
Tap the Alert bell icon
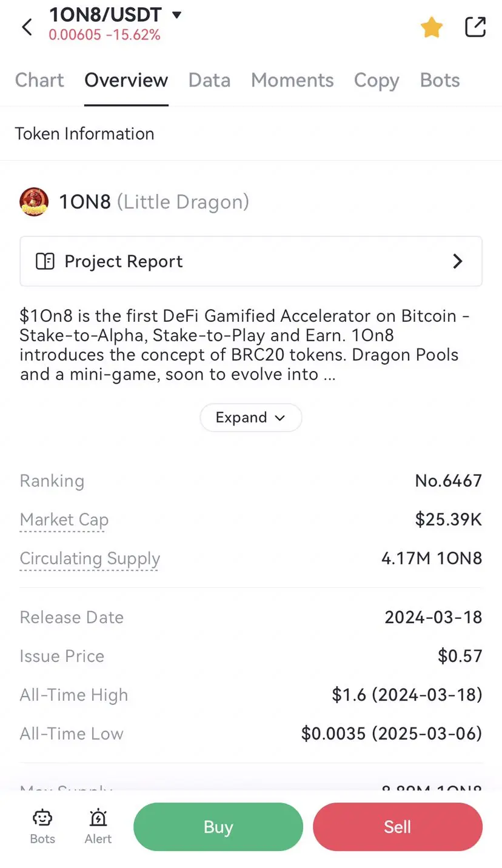pyautogui.click(x=98, y=818)
